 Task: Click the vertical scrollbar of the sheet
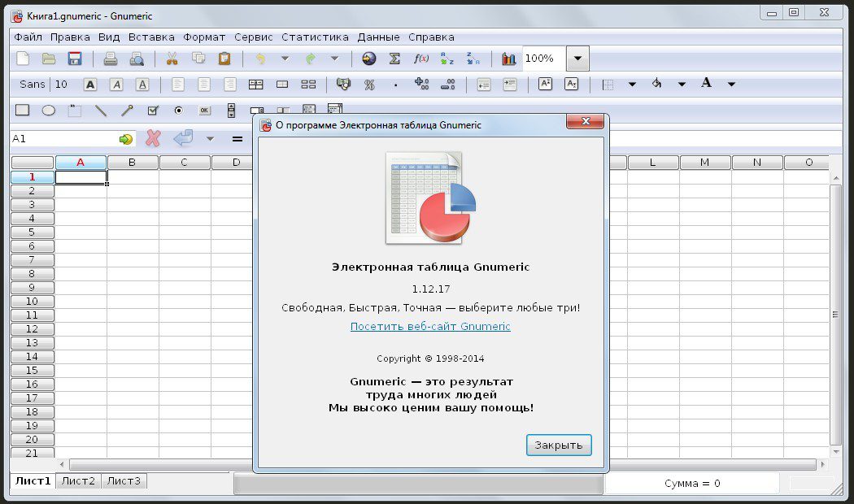835,315
